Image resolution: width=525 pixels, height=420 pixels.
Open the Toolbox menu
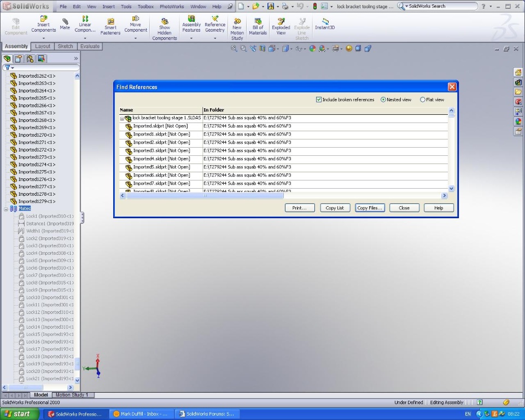point(145,7)
